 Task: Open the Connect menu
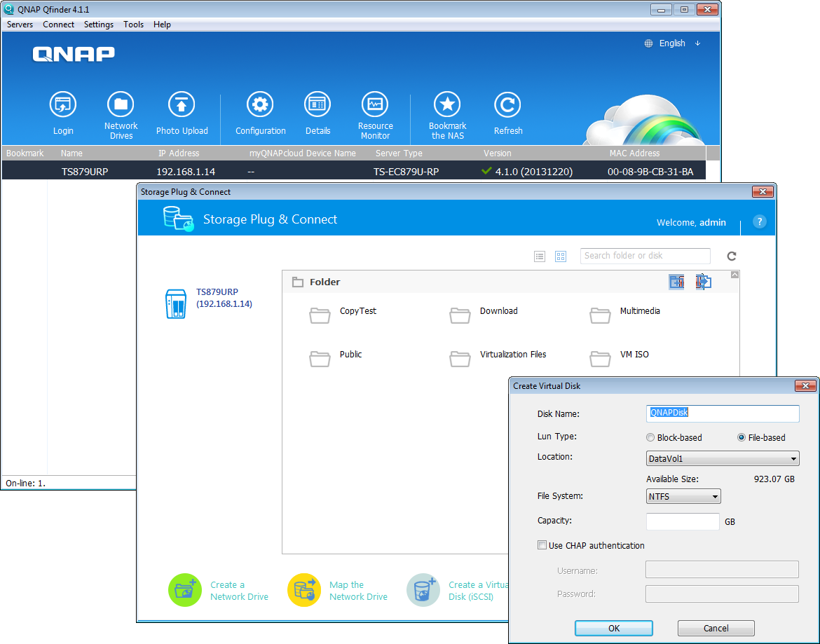pos(59,25)
